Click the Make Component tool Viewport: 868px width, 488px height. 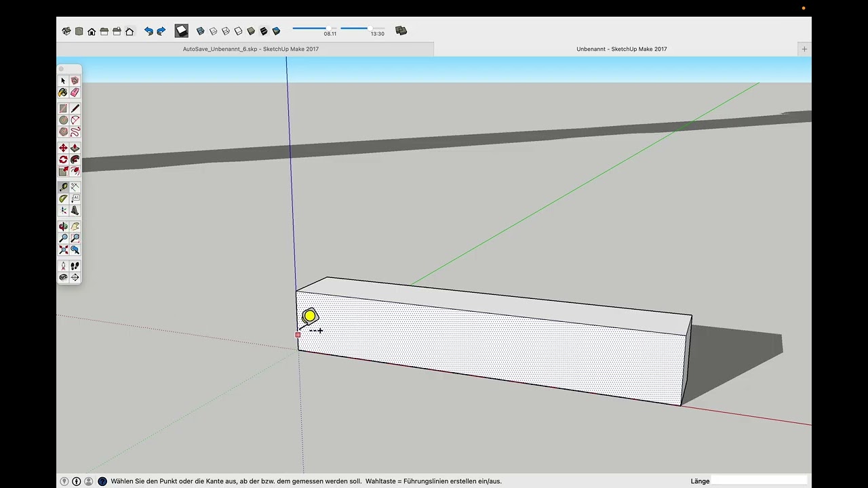click(75, 81)
